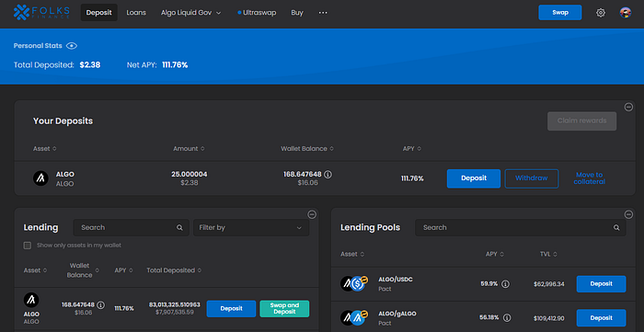This screenshot has height=332, width=644.
Task: Expand Algo Liquid Gov menu
Action: click(191, 13)
